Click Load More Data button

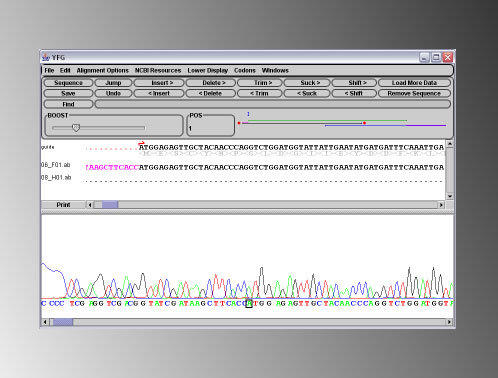414,83
